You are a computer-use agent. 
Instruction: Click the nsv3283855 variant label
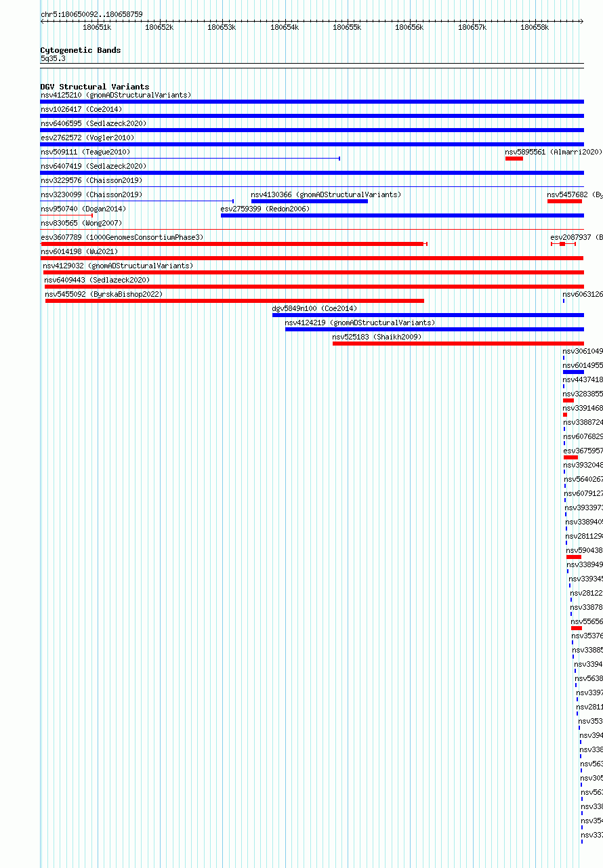coord(583,394)
